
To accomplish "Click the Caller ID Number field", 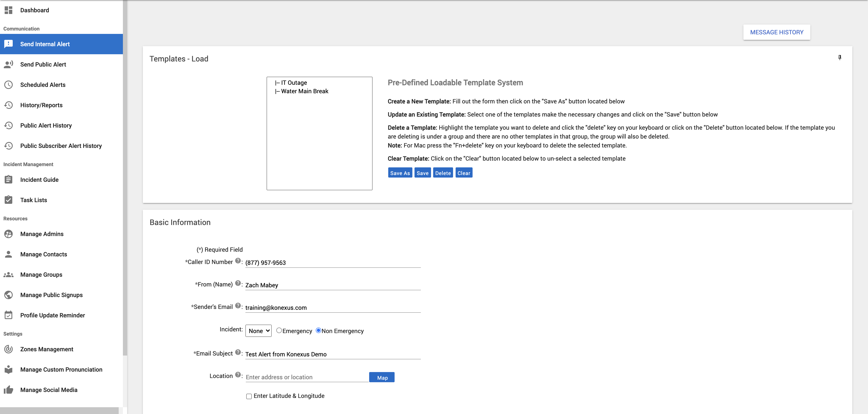I will coord(333,263).
